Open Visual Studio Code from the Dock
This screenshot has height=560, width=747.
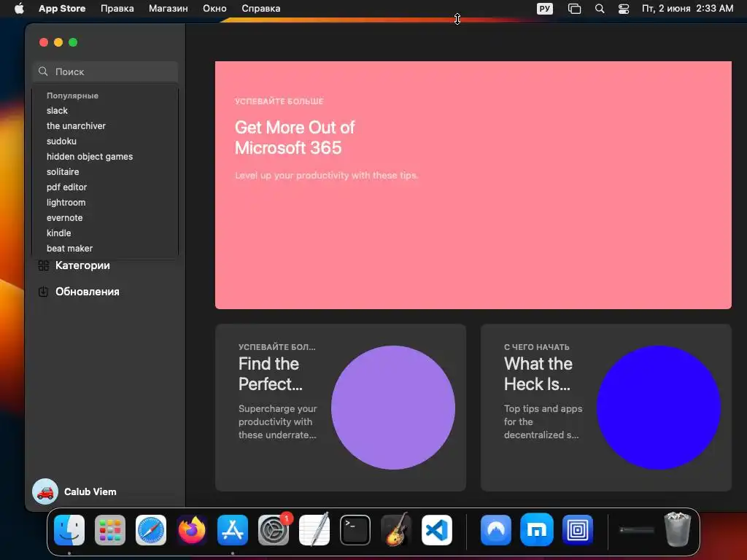pos(437,530)
